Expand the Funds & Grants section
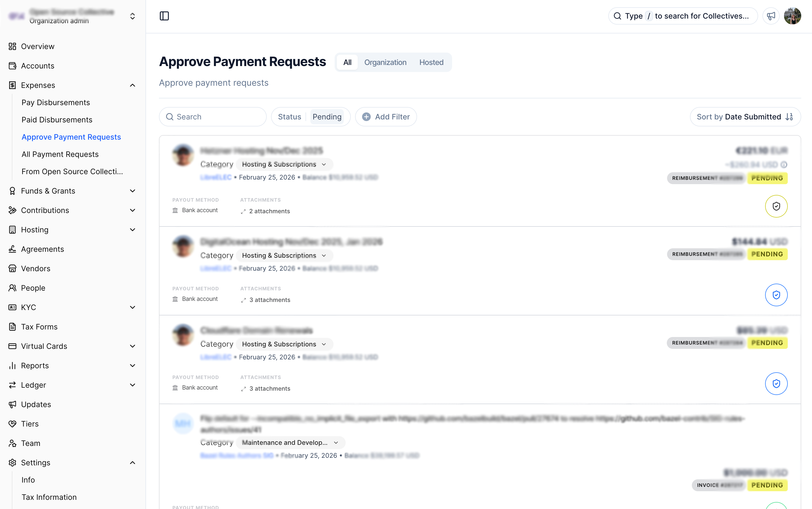The height and width of the screenshot is (509, 812). click(133, 191)
